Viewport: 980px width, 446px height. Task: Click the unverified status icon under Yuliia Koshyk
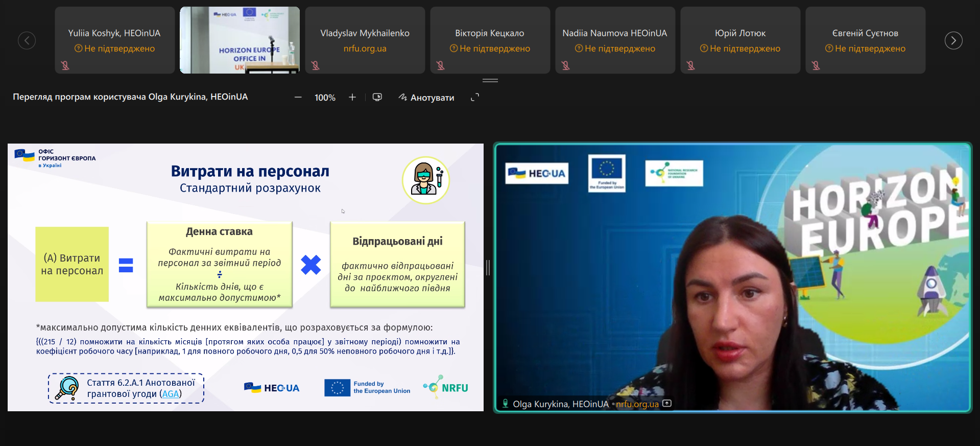tap(78, 49)
